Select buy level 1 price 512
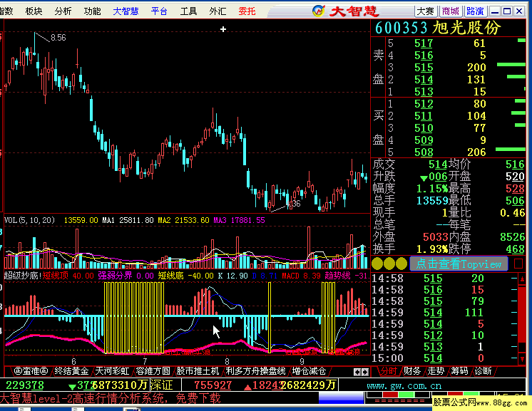This screenshot has width=532, height=411. pos(424,104)
